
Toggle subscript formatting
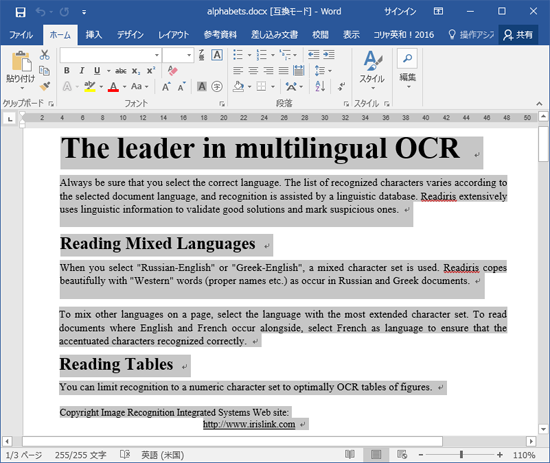pos(136,71)
